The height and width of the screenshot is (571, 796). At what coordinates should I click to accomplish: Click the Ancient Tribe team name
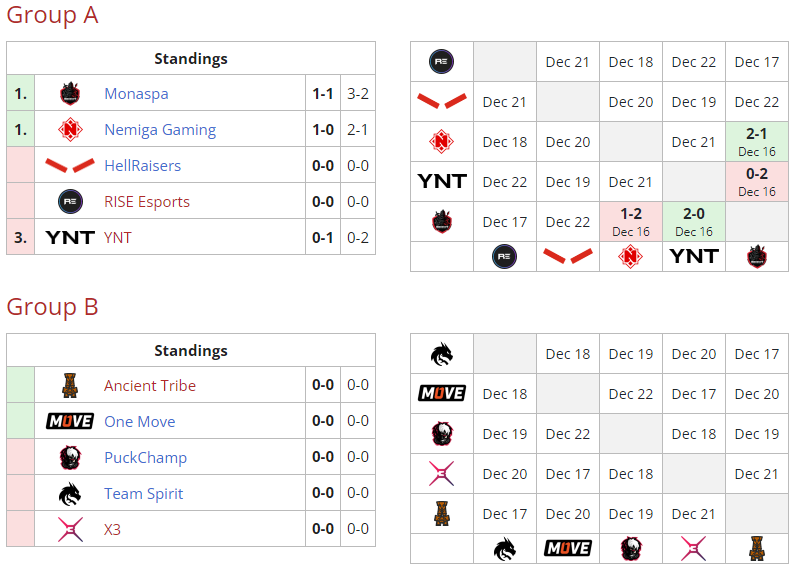point(150,385)
